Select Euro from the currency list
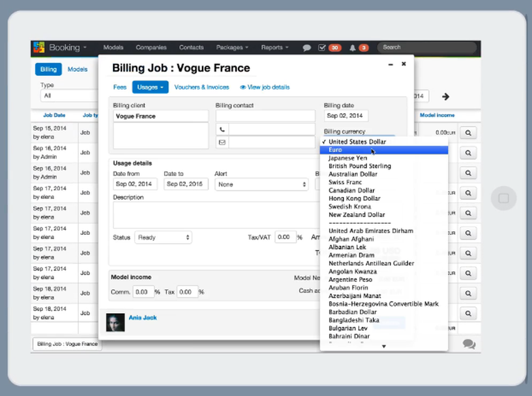Viewport: 532px width, 396px height. point(384,150)
